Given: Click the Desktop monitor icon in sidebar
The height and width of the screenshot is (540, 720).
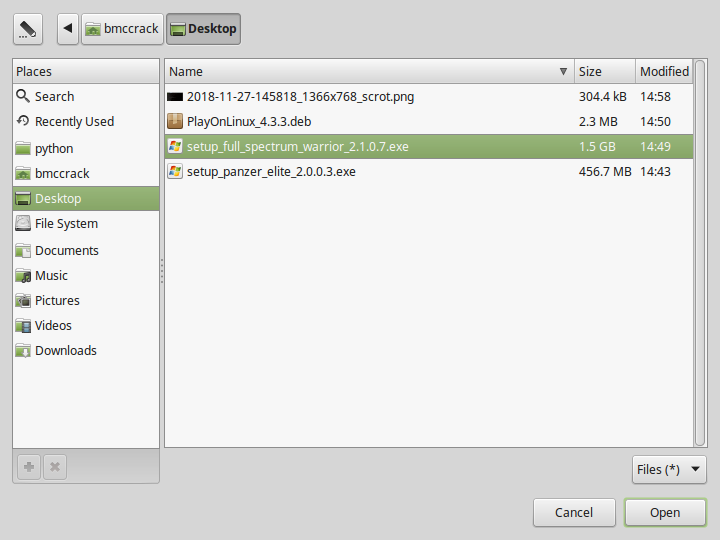Looking at the screenshot, I should 23,198.
